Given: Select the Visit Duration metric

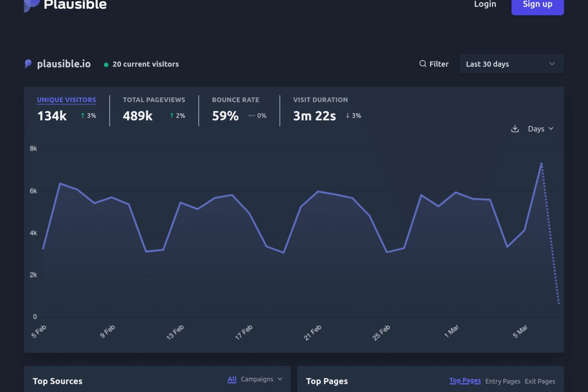Looking at the screenshot, I should click(320, 99).
